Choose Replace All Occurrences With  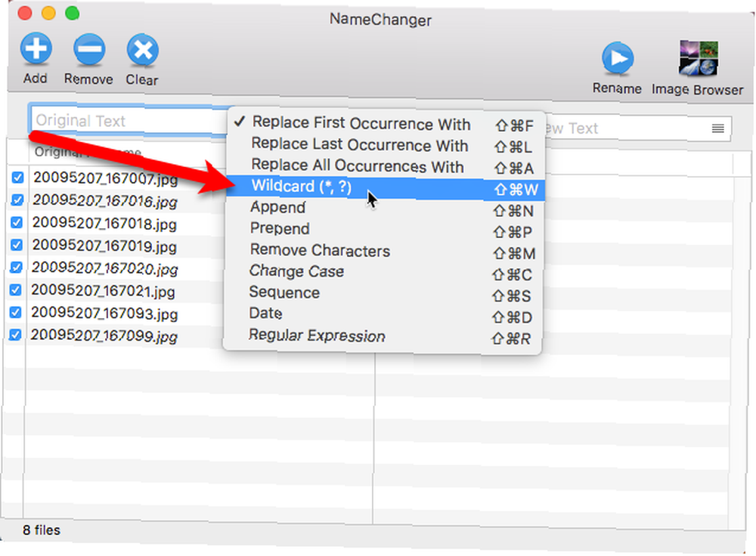tap(385, 166)
